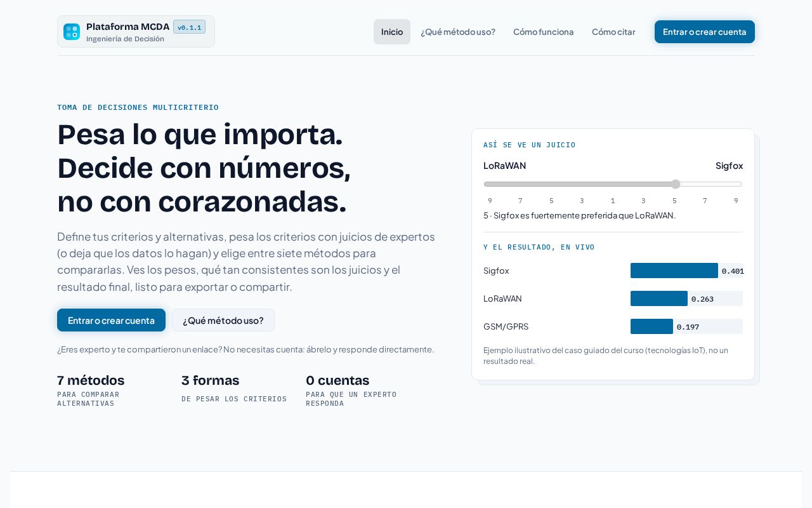Click the 0.401 score value
The image size is (812, 508).
tap(733, 271)
